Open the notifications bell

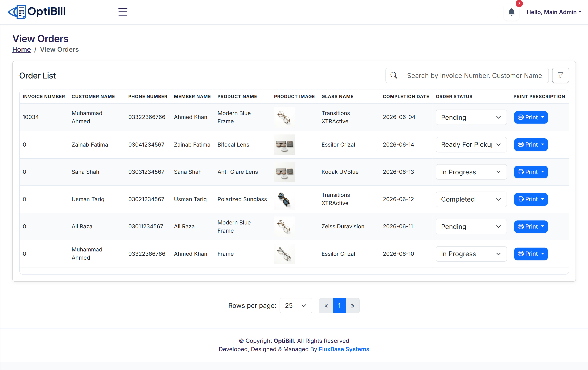(x=511, y=12)
